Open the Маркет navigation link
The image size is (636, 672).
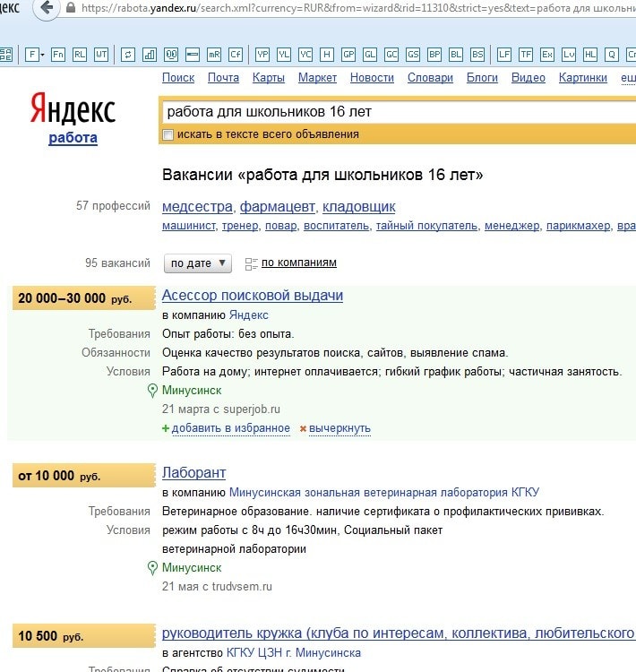[318, 78]
